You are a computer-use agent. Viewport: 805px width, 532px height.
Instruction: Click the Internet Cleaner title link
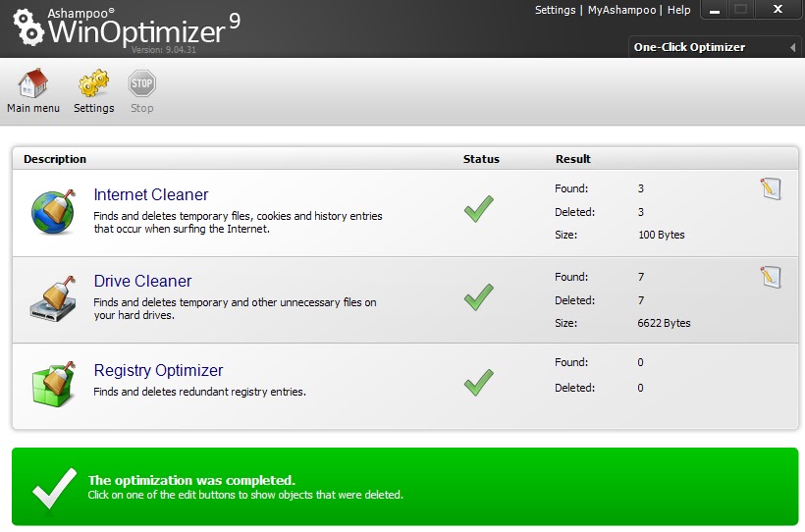click(x=151, y=194)
